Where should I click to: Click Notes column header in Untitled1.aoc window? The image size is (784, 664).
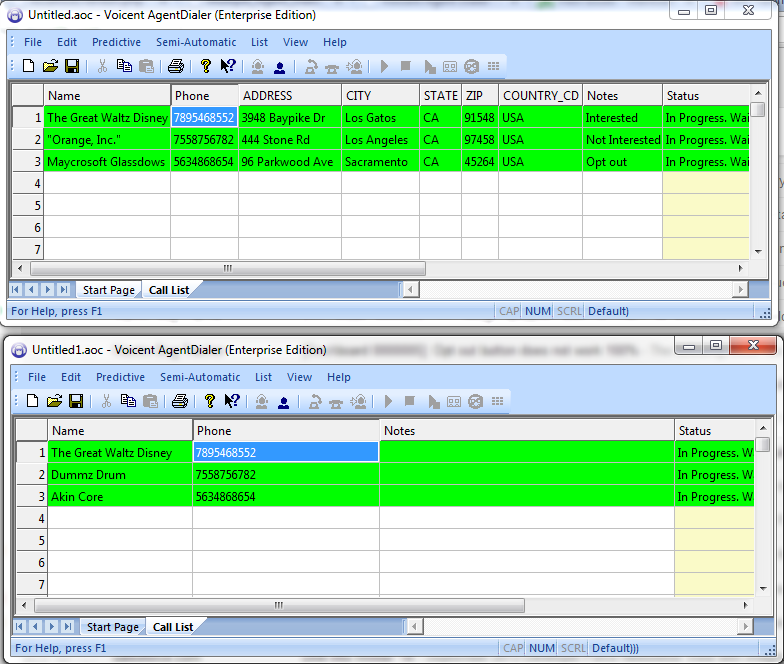pyautogui.click(x=527, y=430)
